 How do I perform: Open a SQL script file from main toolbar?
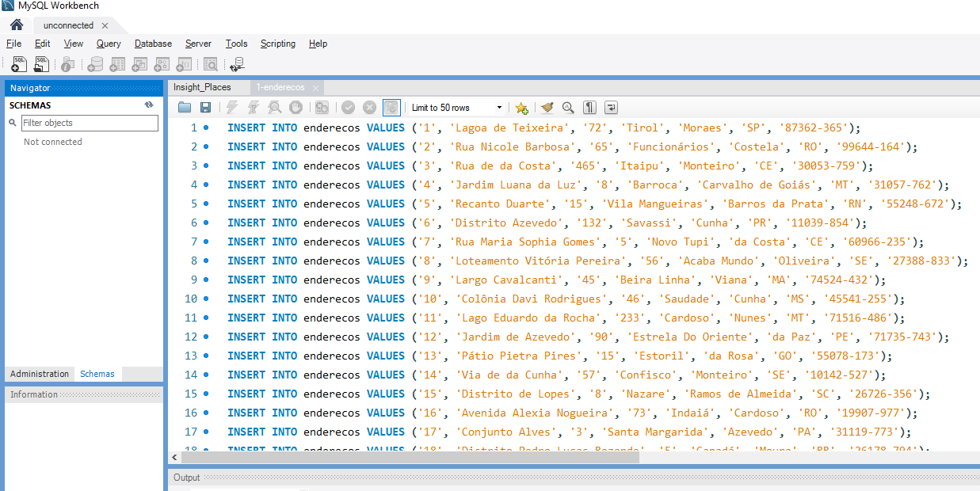click(42, 64)
